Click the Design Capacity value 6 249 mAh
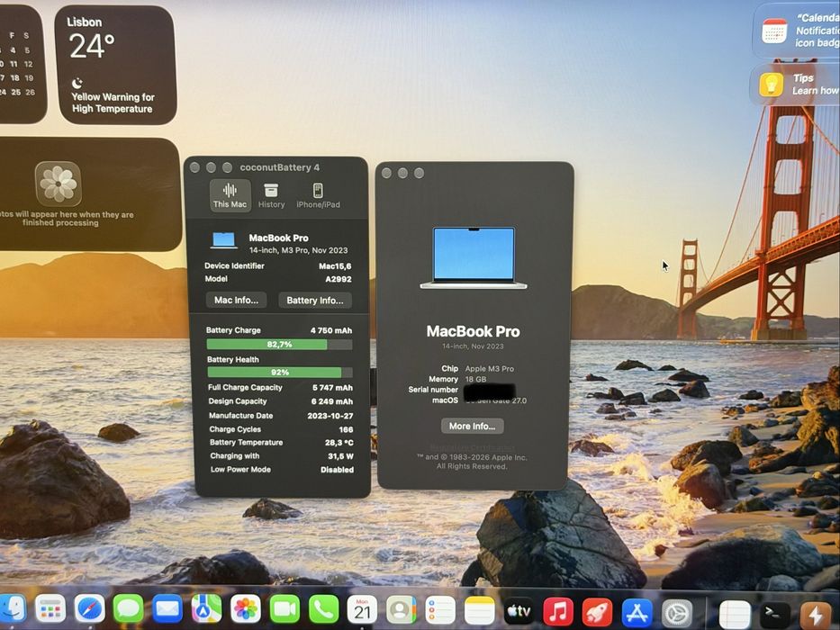The height and width of the screenshot is (630, 840). pos(332,401)
